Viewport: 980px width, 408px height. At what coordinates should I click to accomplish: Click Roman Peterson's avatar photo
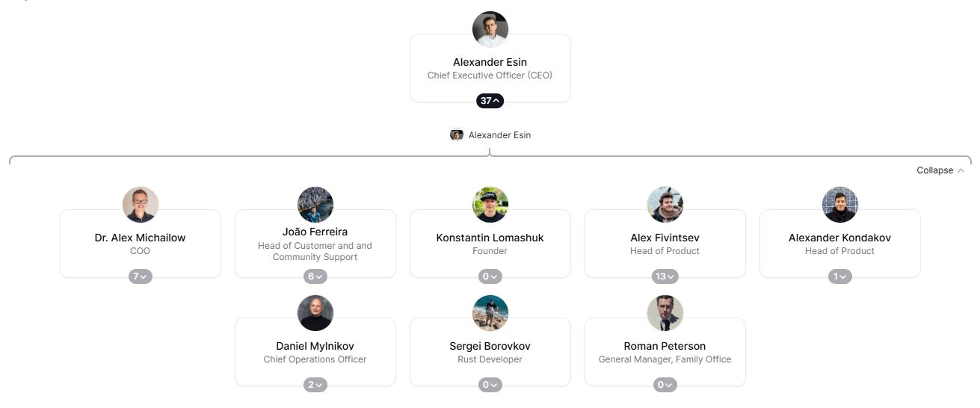(665, 313)
